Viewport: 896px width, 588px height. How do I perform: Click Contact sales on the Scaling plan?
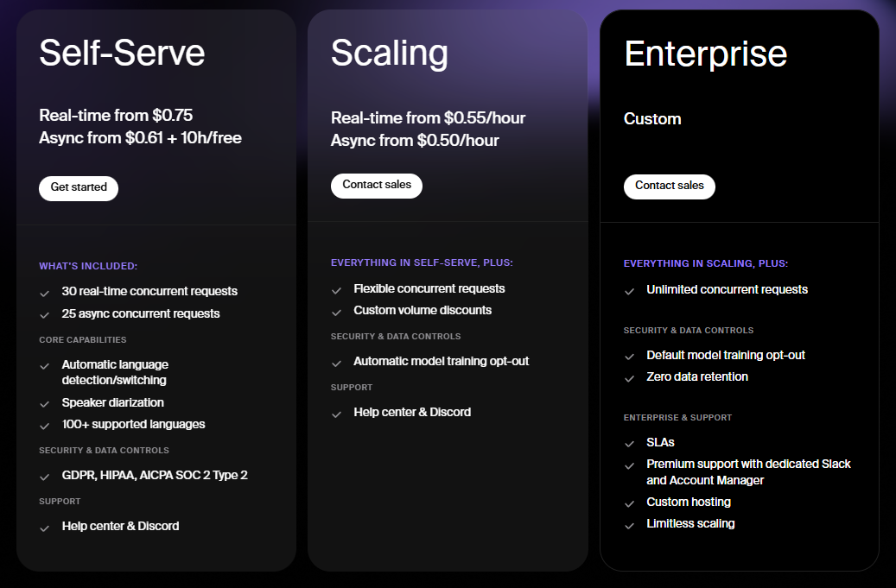coord(377,186)
